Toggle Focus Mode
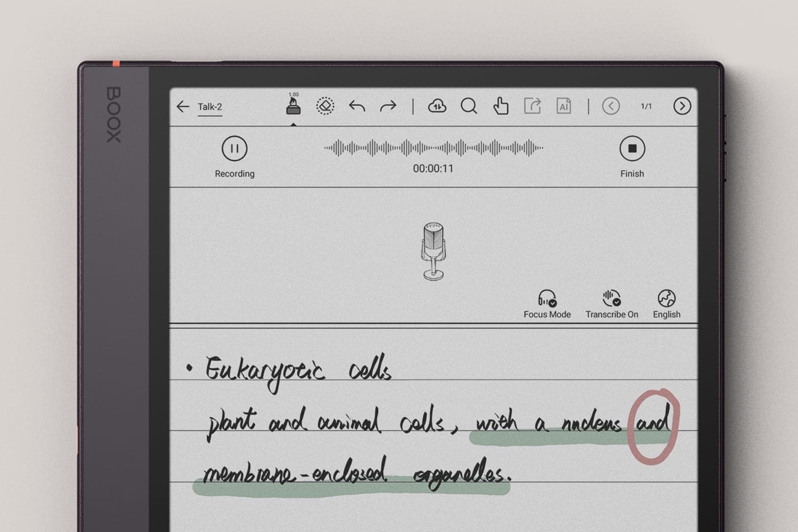 click(547, 304)
